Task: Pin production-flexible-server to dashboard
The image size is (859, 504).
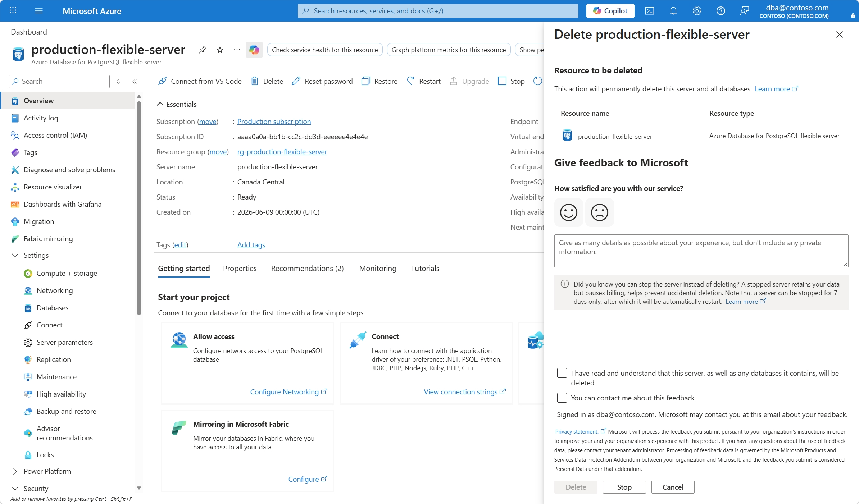Action: point(203,50)
